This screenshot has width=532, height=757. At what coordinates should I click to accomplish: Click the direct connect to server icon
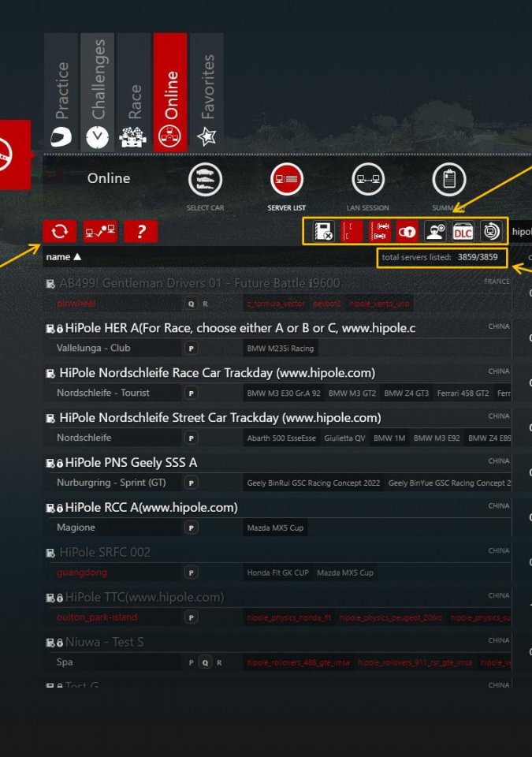pyautogui.click(x=100, y=231)
